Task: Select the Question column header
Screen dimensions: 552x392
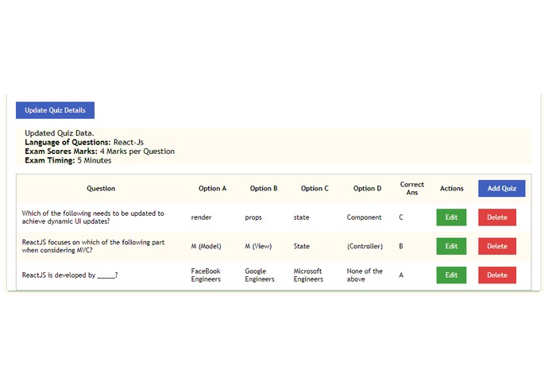Action: (x=101, y=188)
